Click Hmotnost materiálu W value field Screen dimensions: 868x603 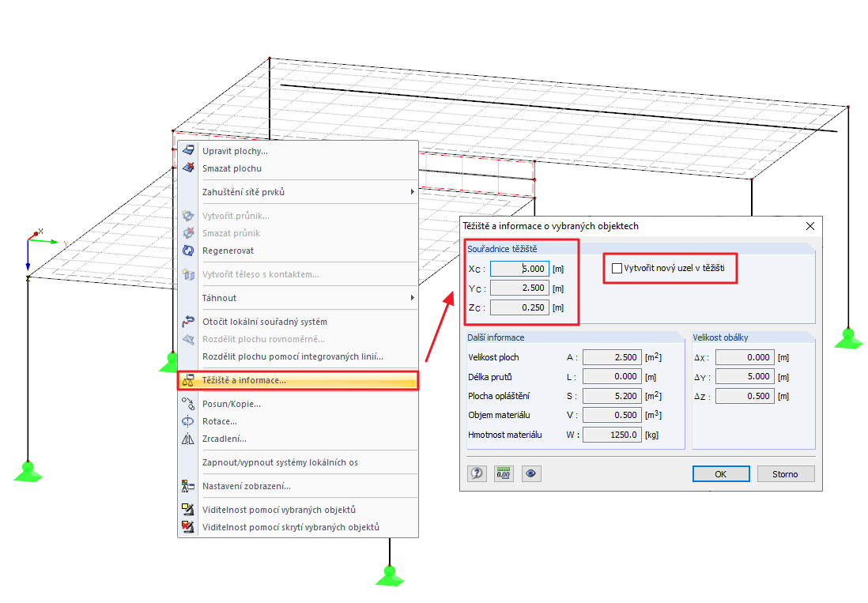612,435
